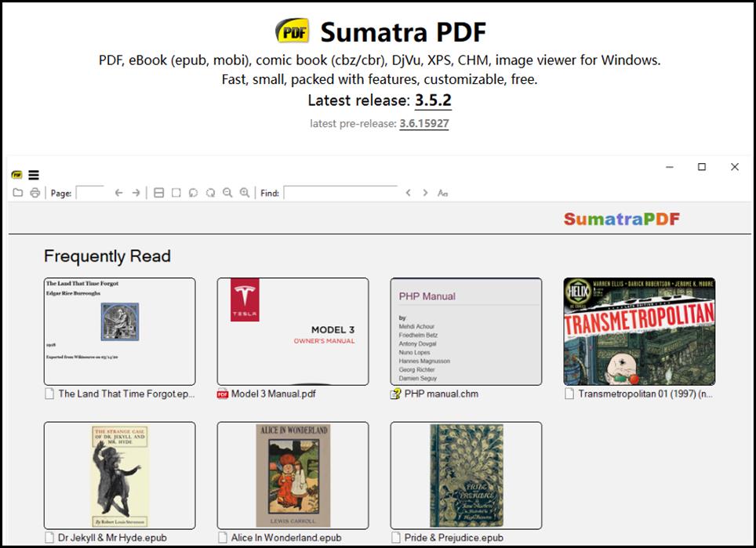Click file icon beside Dr Jekyll & Mr Hyde.epub
756x548 pixels.
[49, 537]
